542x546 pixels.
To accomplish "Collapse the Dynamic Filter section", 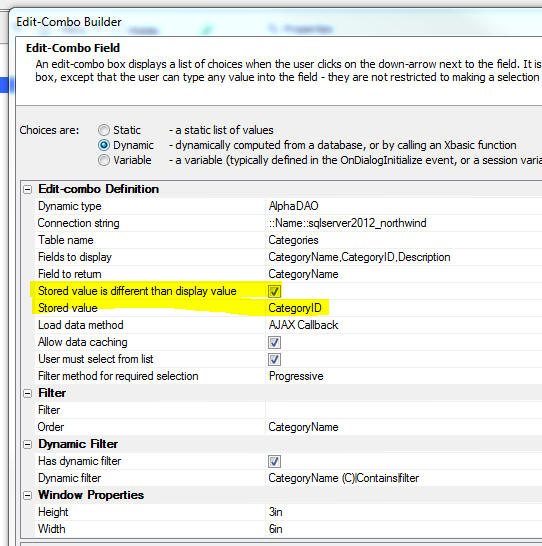I will click(28, 445).
